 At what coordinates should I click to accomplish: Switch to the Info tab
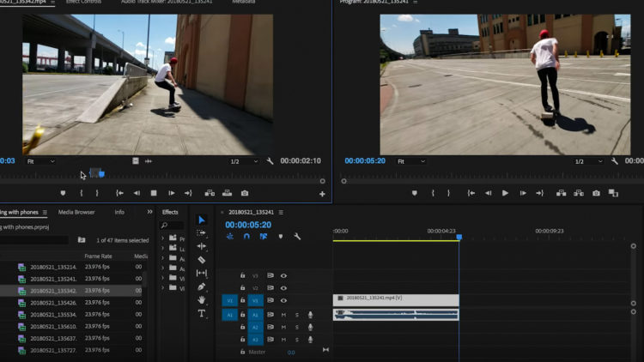119,212
